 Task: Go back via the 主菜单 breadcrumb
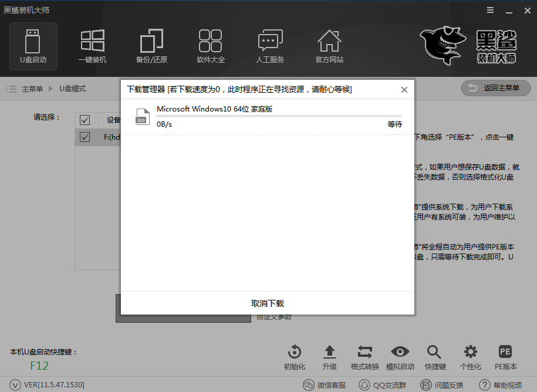33,89
